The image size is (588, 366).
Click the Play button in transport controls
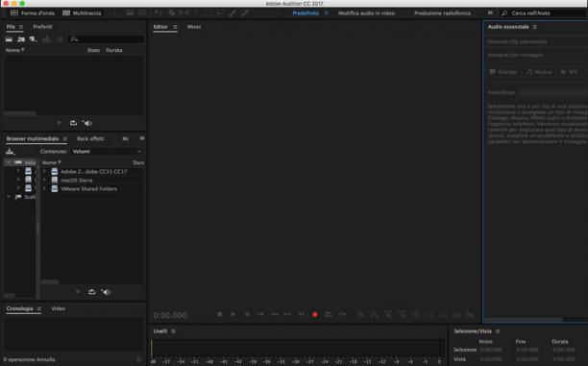(x=233, y=314)
